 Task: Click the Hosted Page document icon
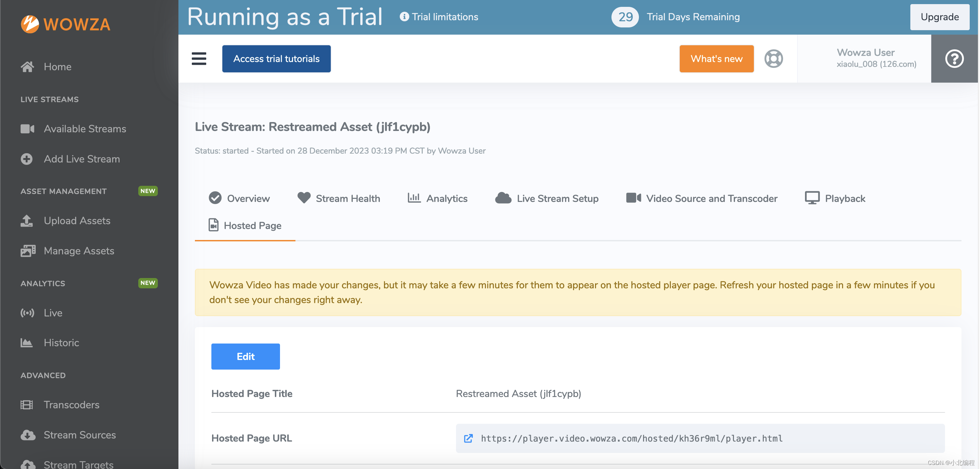(213, 225)
